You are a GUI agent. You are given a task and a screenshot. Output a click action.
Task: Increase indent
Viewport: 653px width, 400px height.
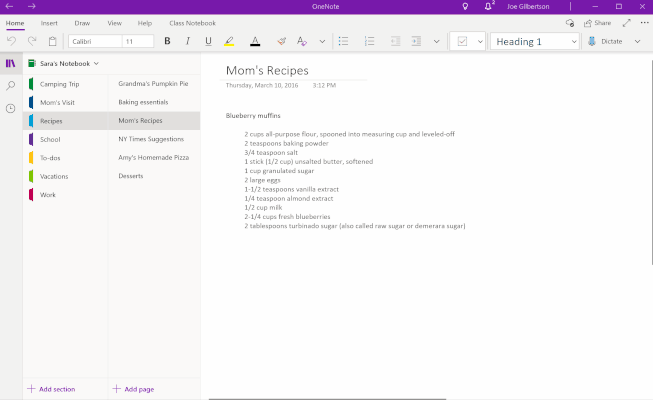coord(416,41)
